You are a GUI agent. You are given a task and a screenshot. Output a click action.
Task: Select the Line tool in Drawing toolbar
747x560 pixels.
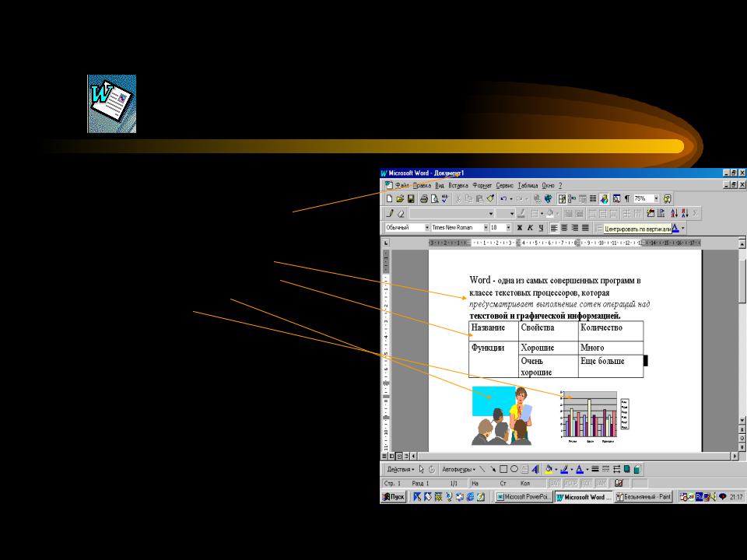[482, 469]
